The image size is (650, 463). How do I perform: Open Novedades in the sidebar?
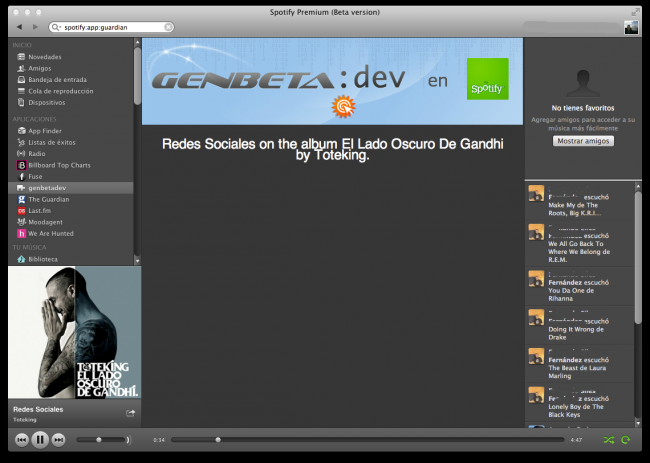45,57
